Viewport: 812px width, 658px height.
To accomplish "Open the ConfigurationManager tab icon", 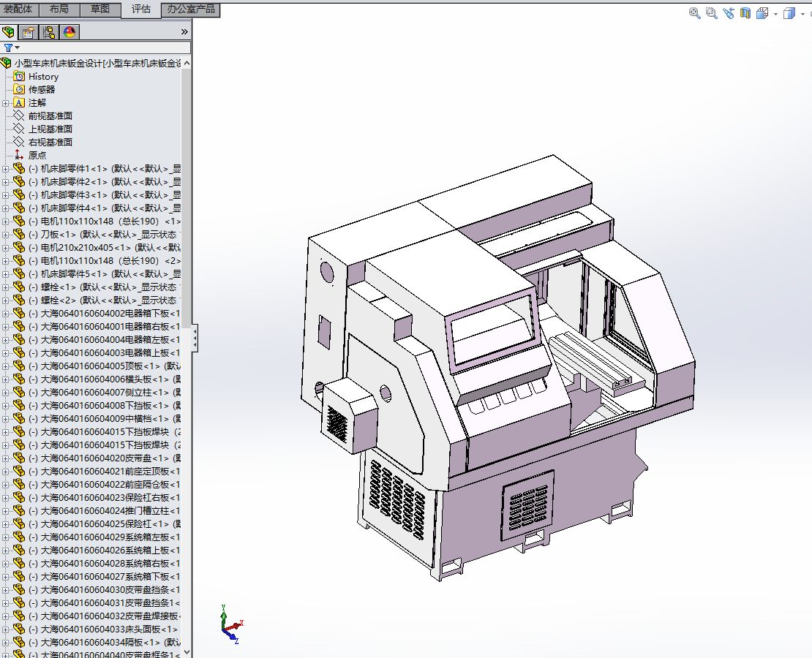I will pos(49,32).
